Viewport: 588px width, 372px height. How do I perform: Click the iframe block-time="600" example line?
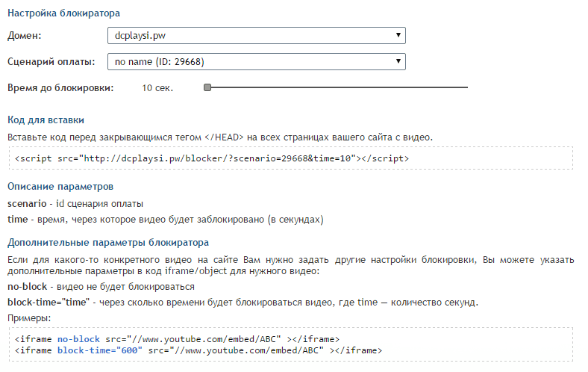[x=198, y=350]
